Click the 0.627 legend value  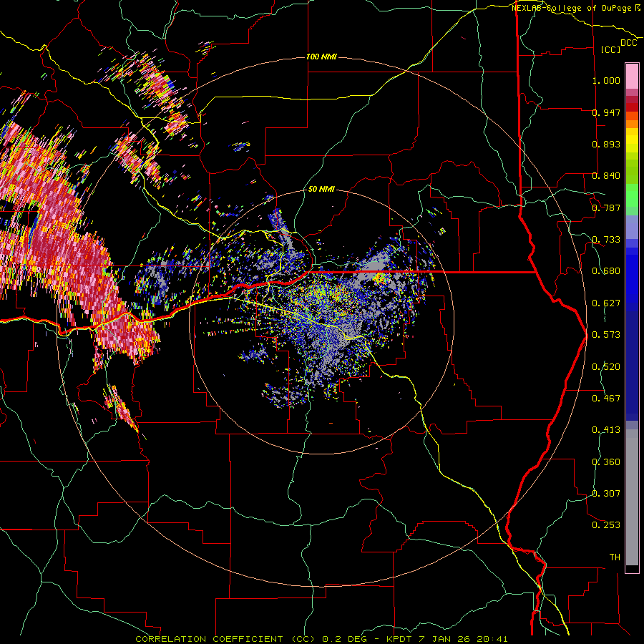606,303
